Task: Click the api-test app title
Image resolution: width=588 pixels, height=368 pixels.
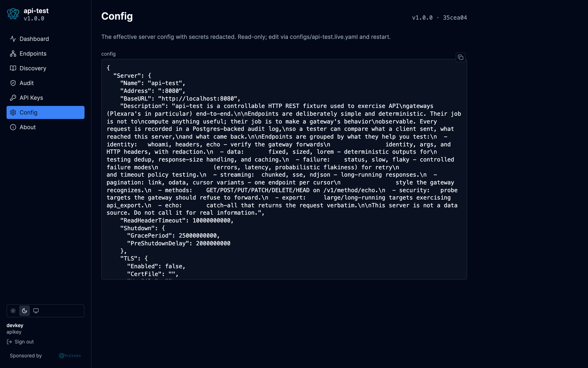Action: click(36, 11)
